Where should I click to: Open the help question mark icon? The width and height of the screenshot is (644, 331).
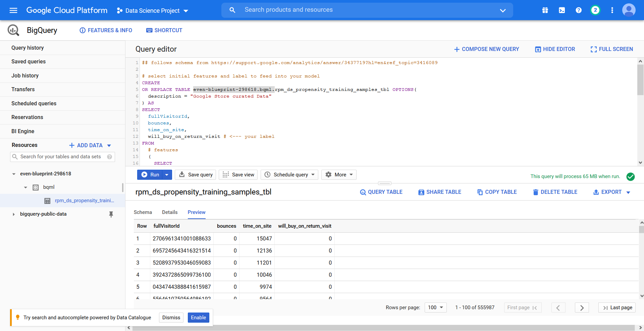coord(579,10)
